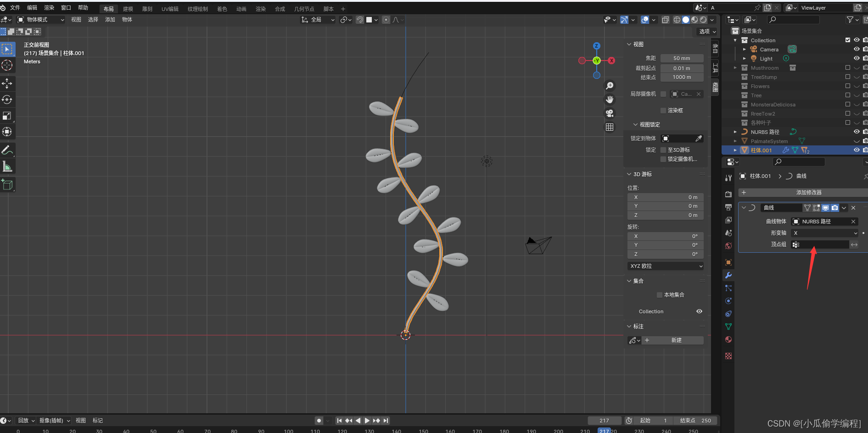Viewport: 868px width, 433px height.
Task: Select the Measure ruler tool
Action: pyautogui.click(x=7, y=166)
